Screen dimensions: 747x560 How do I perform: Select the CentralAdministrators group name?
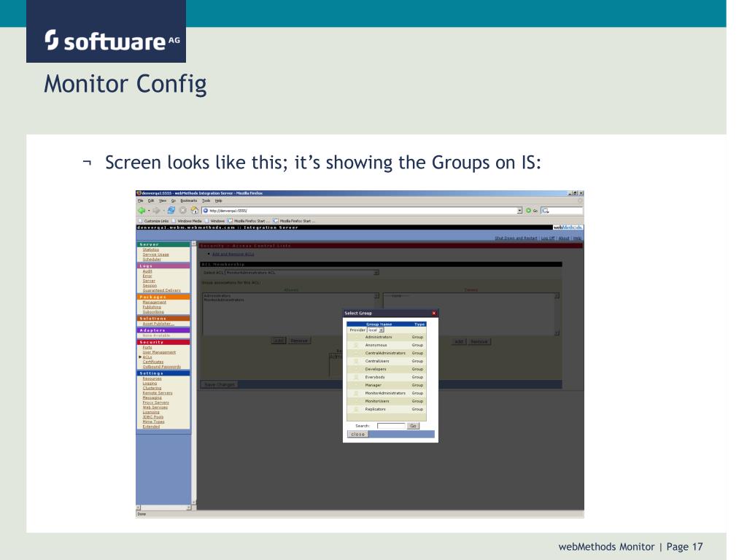[x=385, y=354]
